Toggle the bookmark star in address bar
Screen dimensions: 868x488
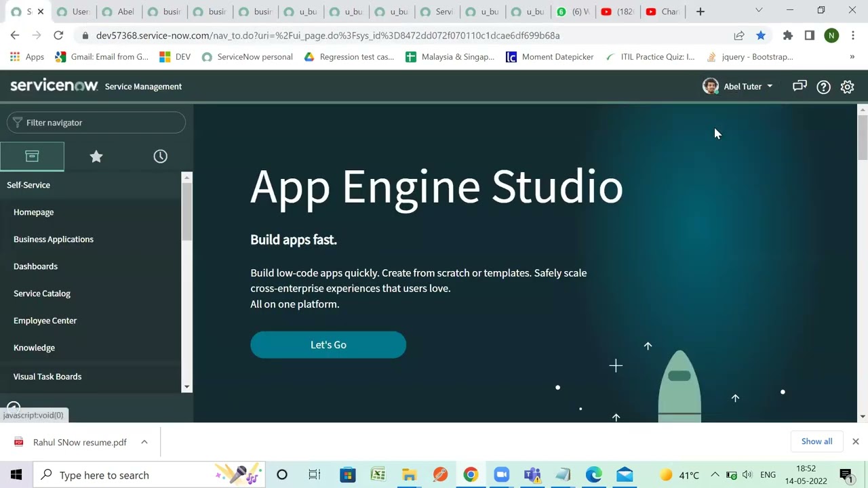tap(761, 35)
